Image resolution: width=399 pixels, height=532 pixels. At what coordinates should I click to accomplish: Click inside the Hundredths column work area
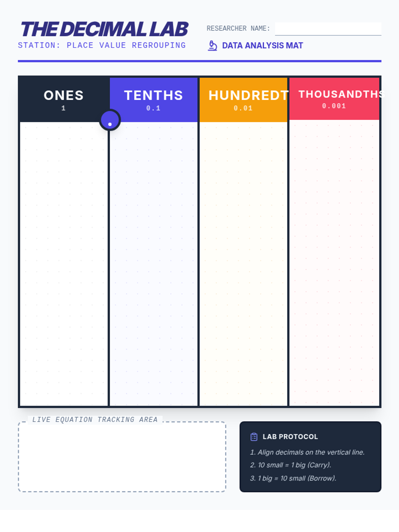click(x=243, y=264)
